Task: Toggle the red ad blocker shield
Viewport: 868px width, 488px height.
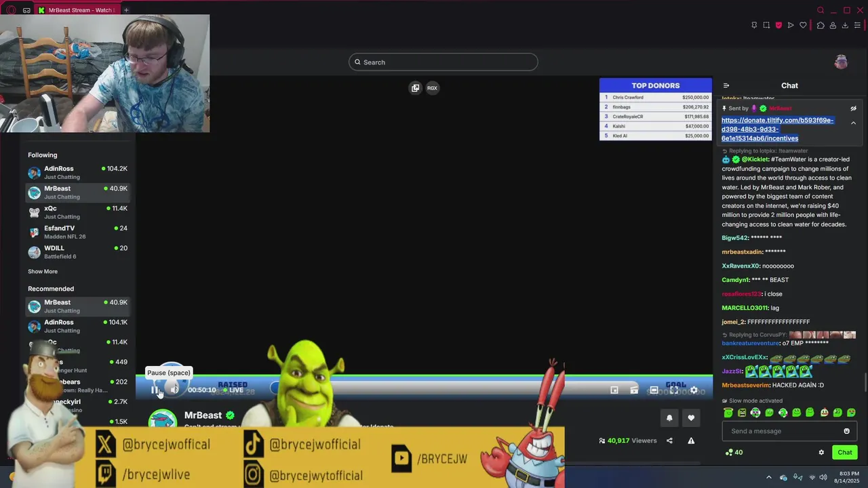Action: point(778,25)
